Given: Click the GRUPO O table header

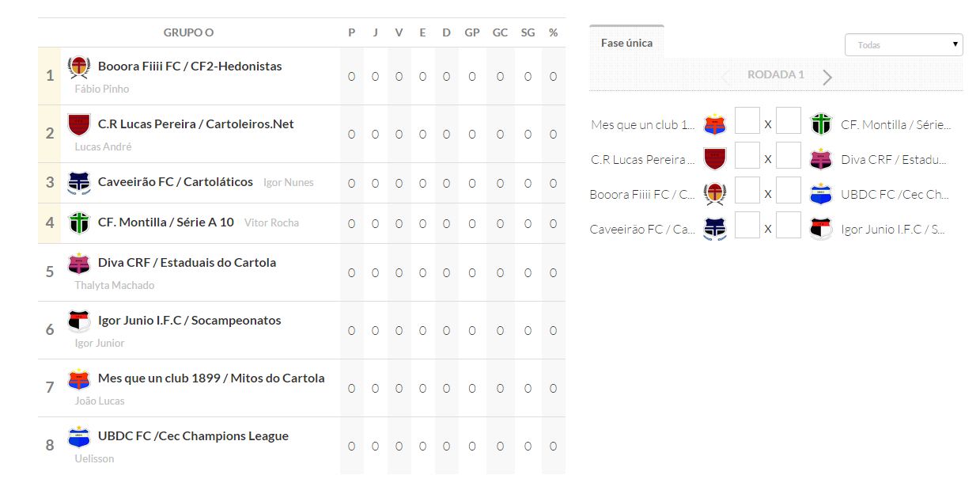Looking at the screenshot, I should tap(188, 32).
